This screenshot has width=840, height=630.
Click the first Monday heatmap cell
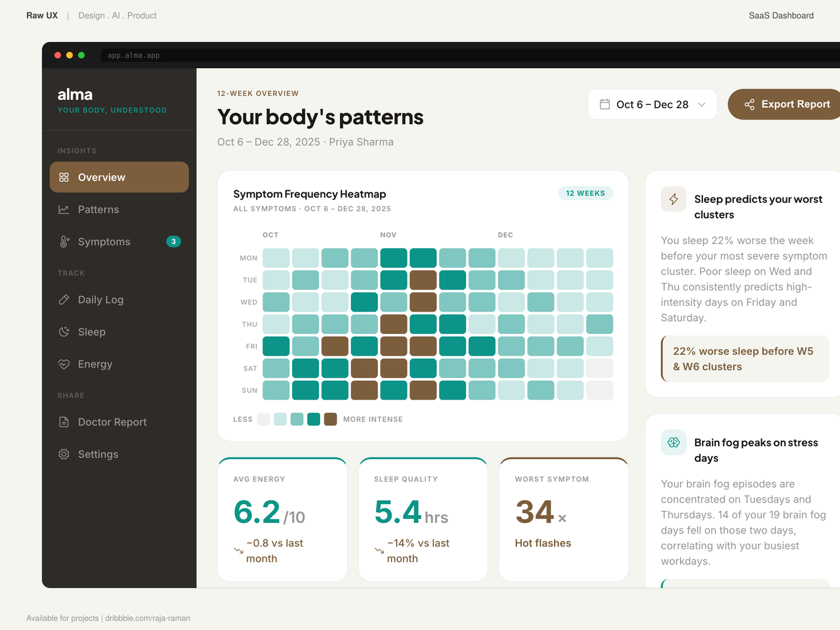pos(276,258)
